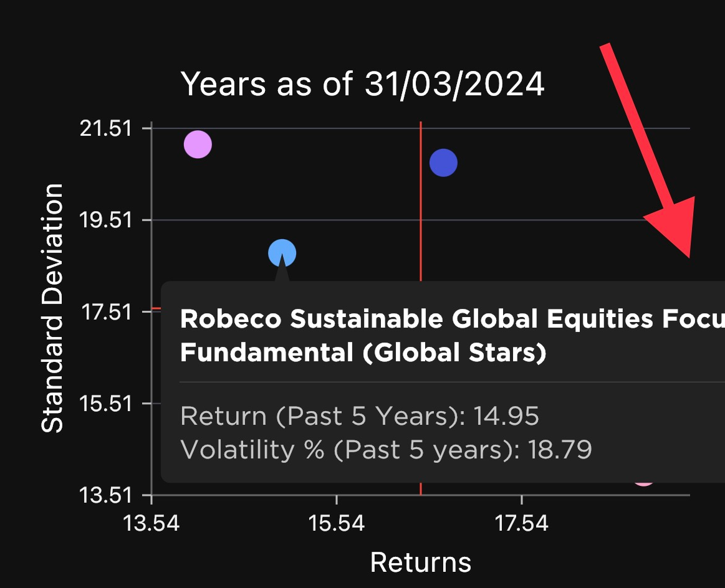This screenshot has height=588, width=725.
Task: Click the 13.51 y-axis tick label
Action: 105,496
